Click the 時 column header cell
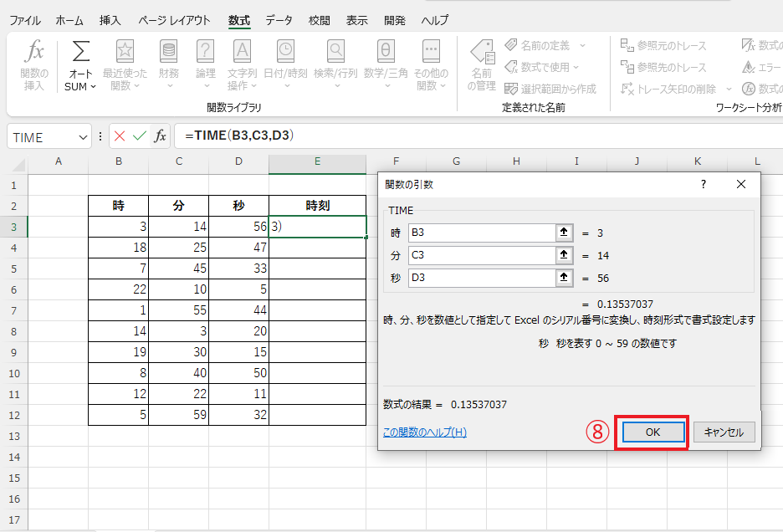This screenshot has width=783, height=532. pyautogui.click(x=118, y=206)
